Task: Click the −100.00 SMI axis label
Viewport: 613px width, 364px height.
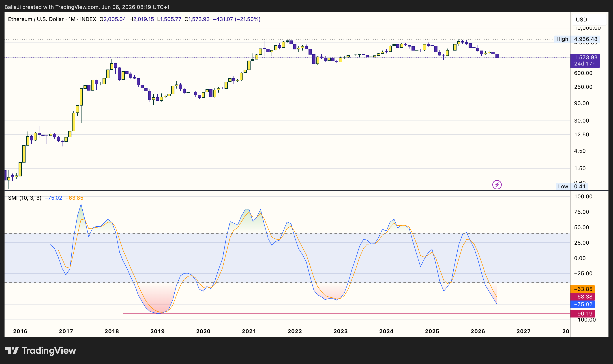Action: 585,320
